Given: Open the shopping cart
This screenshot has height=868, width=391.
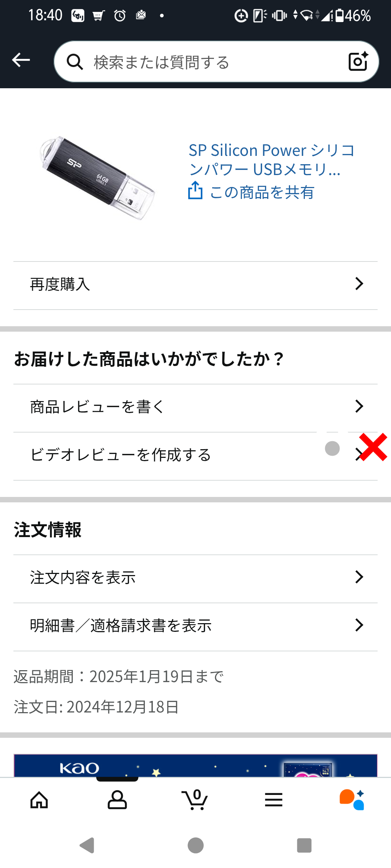Looking at the screenshot, I should 195,800.
